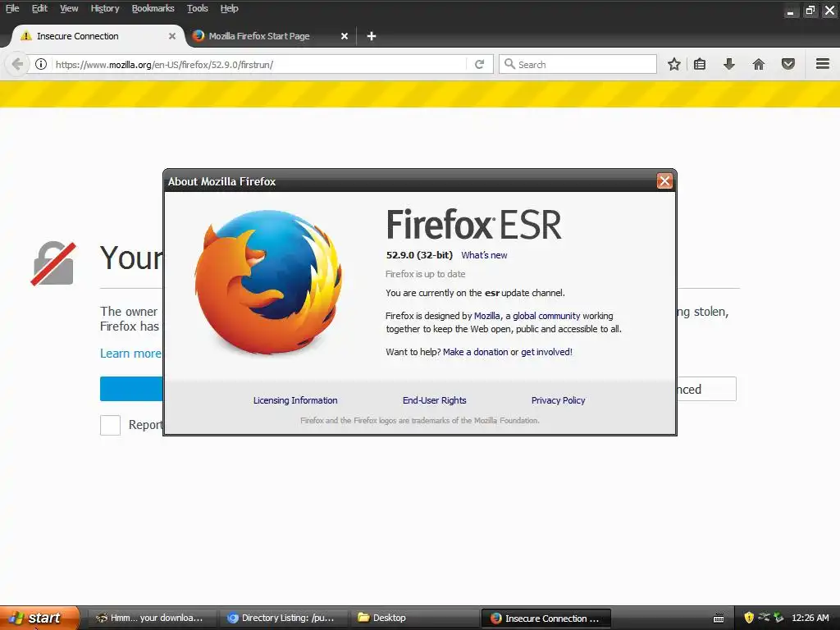Screen dimensions: 840x630
Task: Open the Edit menu
Action: coord(39,8)
